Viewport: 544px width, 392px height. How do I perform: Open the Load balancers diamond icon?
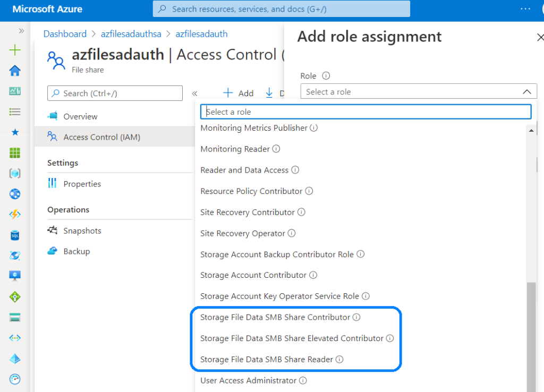[14, 297]
